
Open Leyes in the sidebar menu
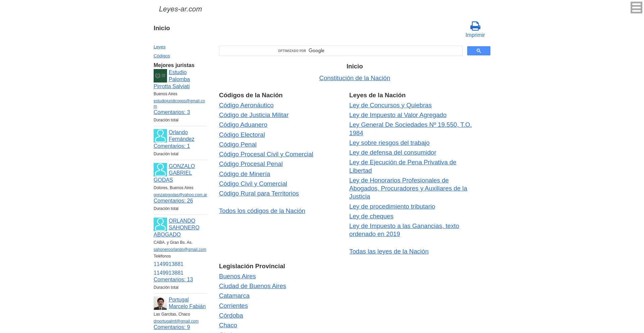(x=159, y=47)
